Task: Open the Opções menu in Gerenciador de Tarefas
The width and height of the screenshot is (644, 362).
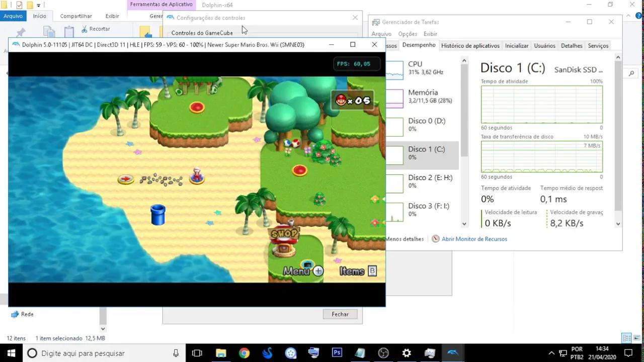Action: click(x=408, y=34)
